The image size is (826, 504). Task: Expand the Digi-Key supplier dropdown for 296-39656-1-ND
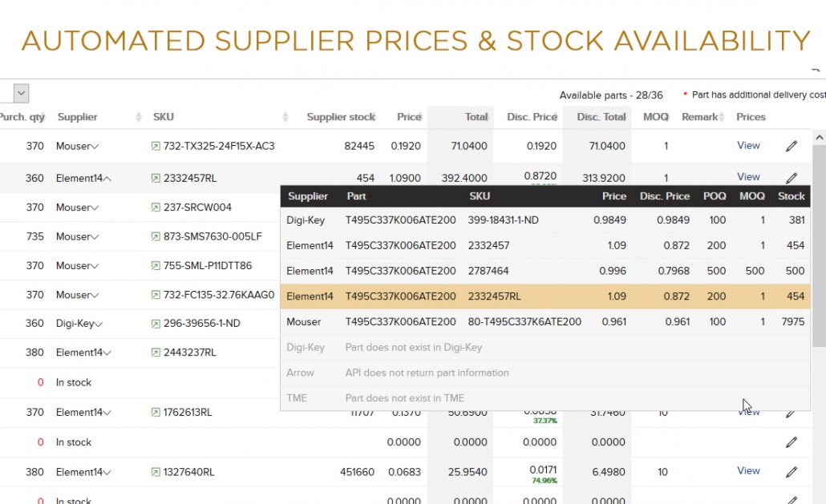pyautogui.click(x=99, y=324)
